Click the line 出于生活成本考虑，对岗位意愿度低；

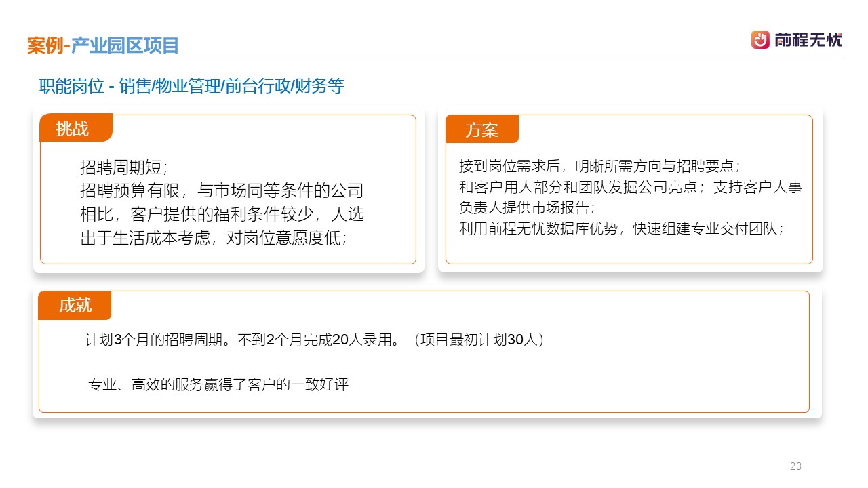click(x=214, y=238)
